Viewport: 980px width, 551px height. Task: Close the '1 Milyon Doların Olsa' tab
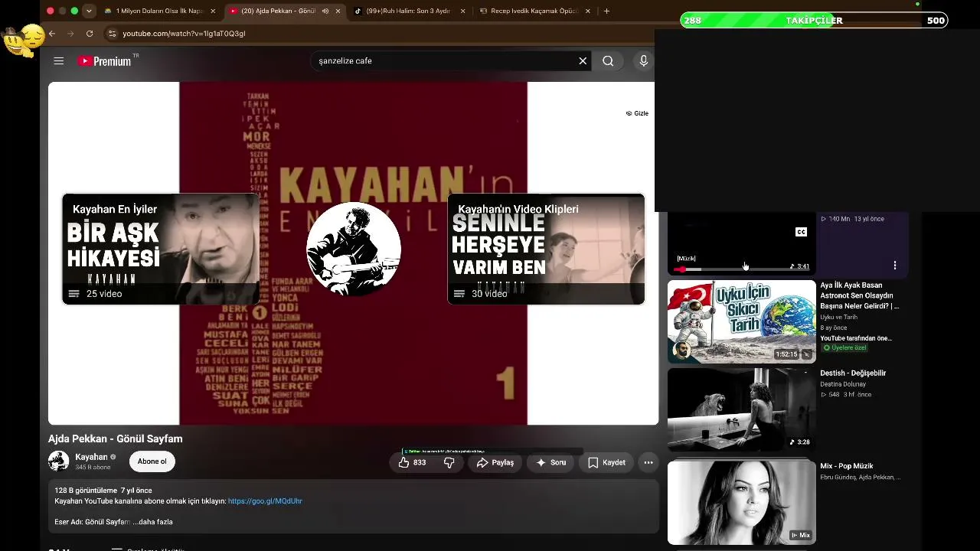tap(213, 11)
